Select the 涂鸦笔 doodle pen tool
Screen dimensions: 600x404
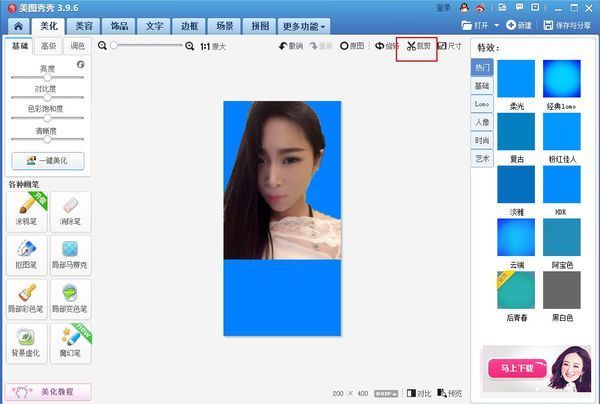(27, 209)
